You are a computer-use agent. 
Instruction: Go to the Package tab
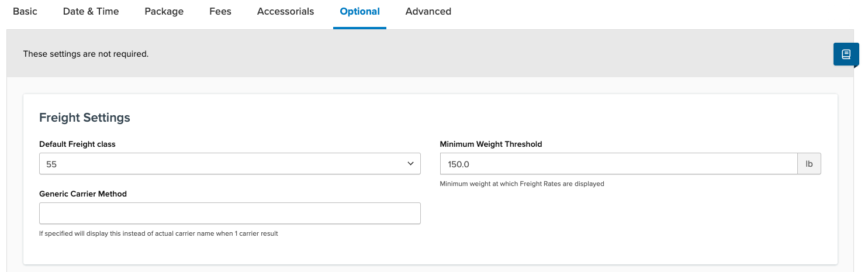point(164,12)
